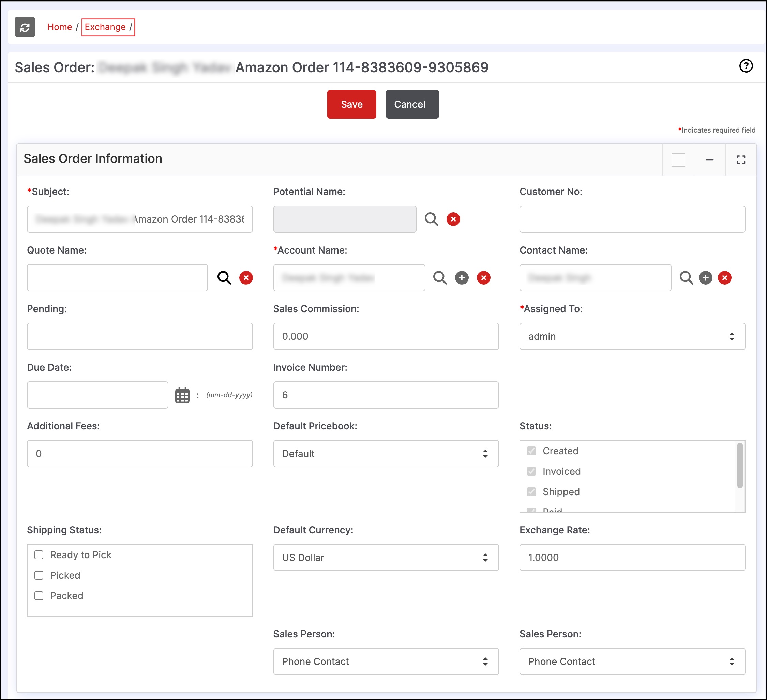Click the greyed Potential Name field
The image size is (767, 700).
tap(345, 219)
